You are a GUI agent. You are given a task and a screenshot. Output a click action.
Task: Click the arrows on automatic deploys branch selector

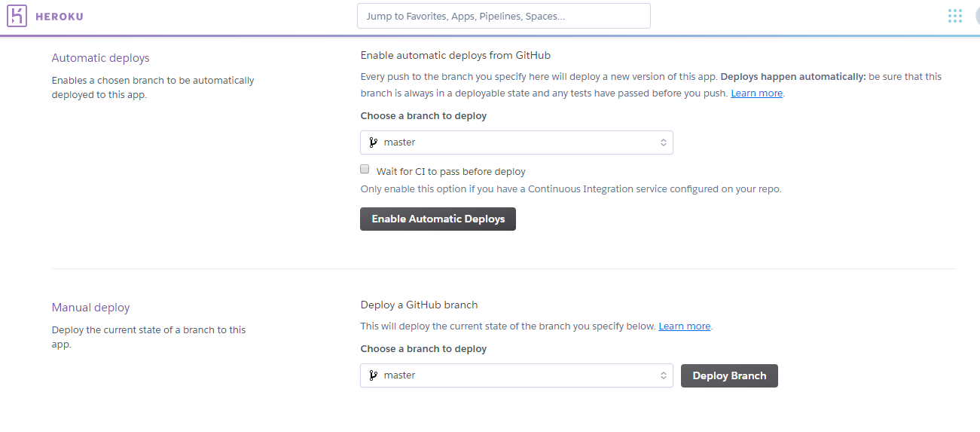point(663,142)
